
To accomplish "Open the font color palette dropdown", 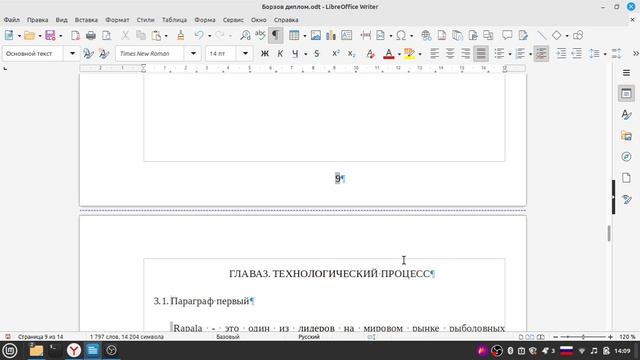I will [399, 53].
